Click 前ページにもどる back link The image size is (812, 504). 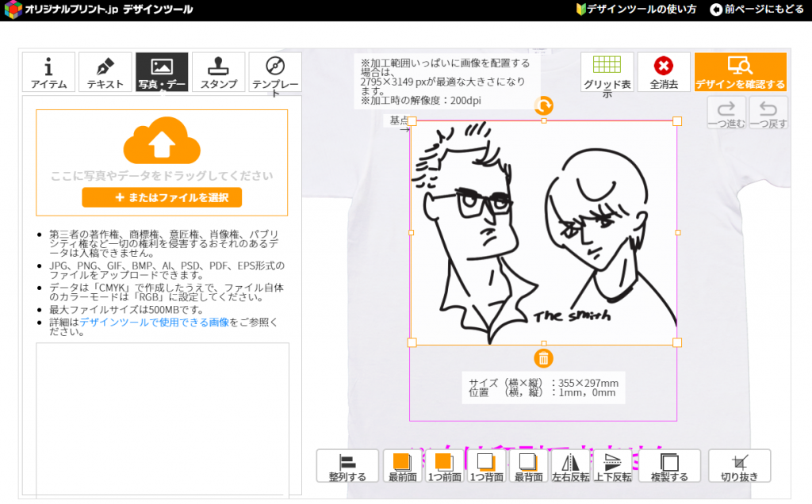[x=757, y=10]
